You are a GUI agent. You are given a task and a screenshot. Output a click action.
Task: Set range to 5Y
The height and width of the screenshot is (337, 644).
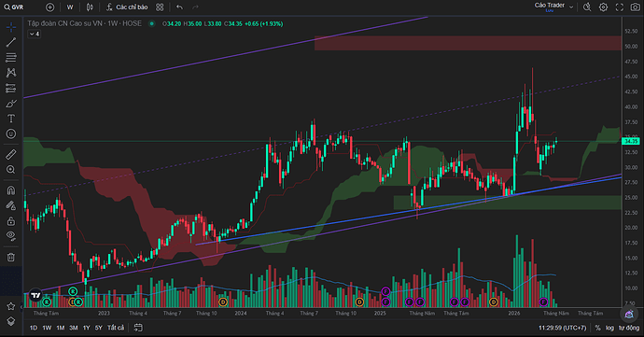[99, 328]
